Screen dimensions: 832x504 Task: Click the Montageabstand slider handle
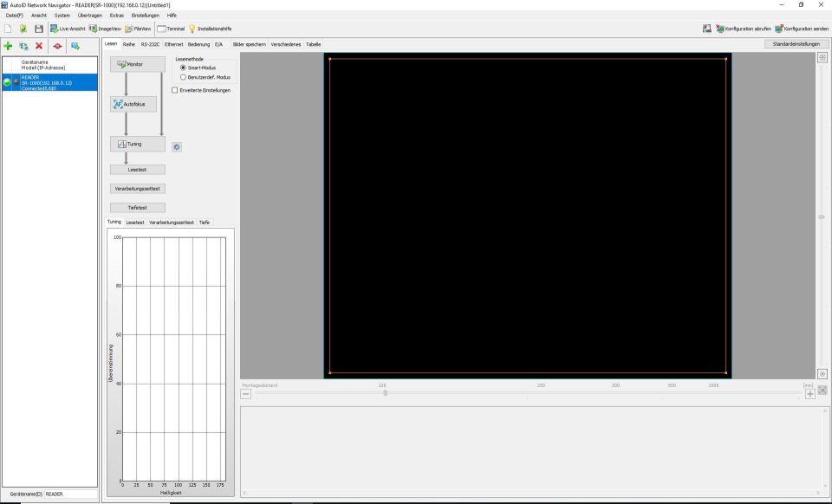point(385,393)
